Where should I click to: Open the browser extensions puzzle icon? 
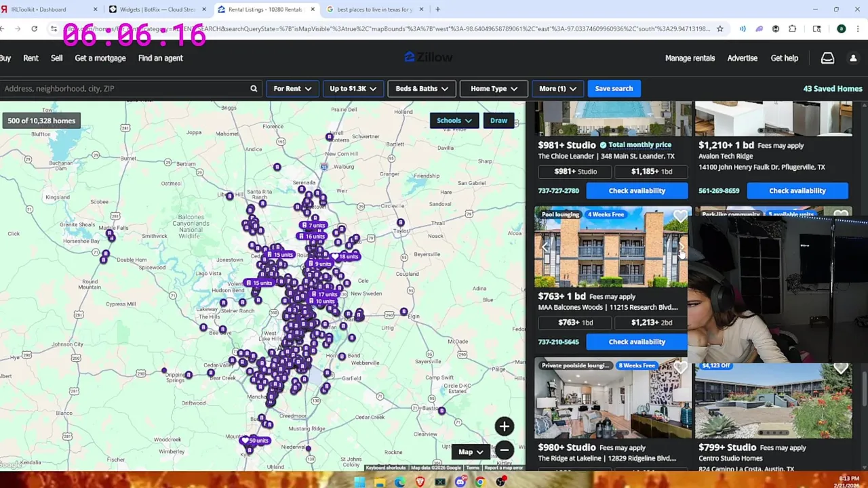792,28
